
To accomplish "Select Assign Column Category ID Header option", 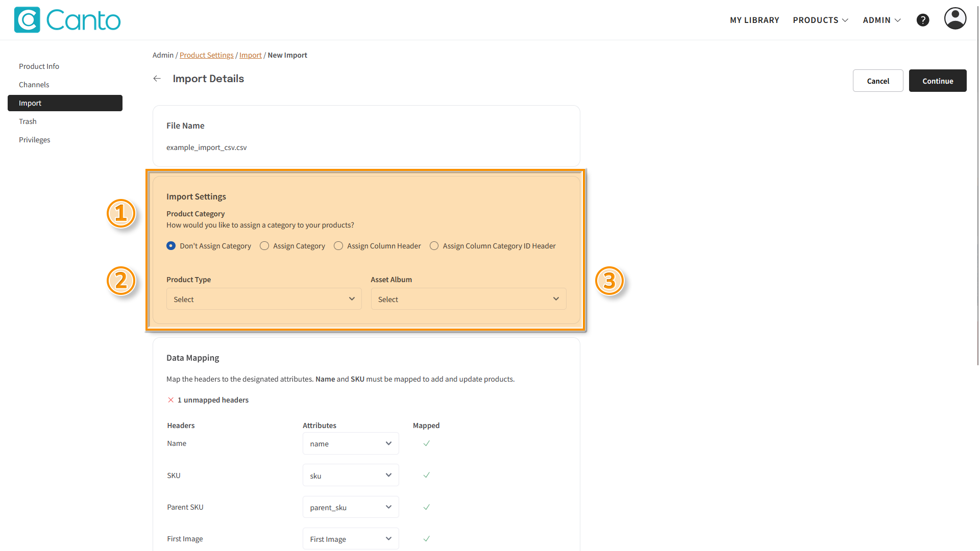I will point(434,246).
